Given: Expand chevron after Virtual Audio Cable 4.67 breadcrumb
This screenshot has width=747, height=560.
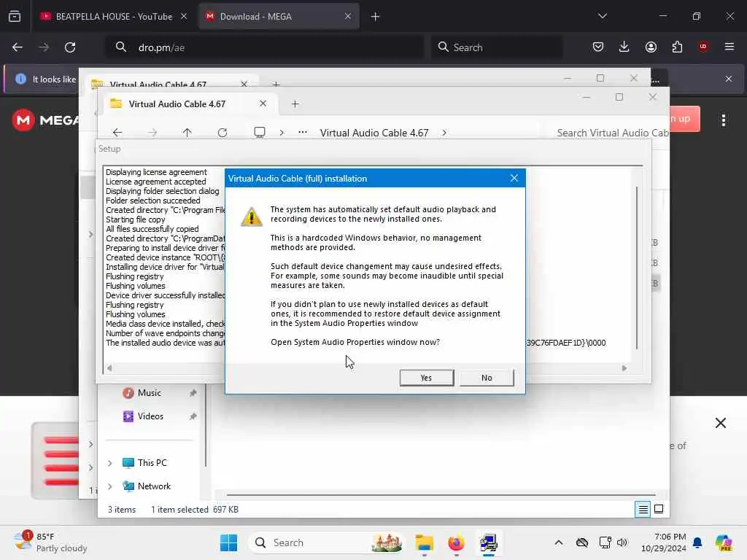Looking at the screenshot, I should (444, 133).
